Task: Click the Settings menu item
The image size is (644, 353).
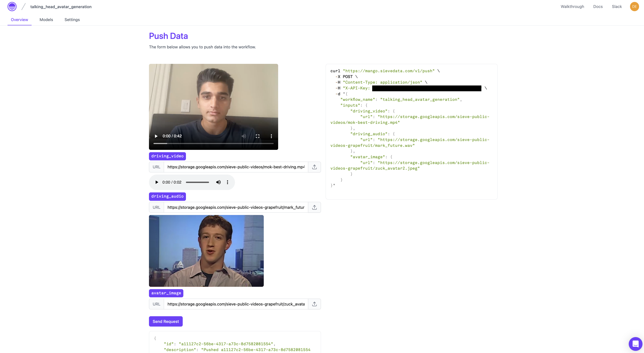Action: [x=72, y=19]
